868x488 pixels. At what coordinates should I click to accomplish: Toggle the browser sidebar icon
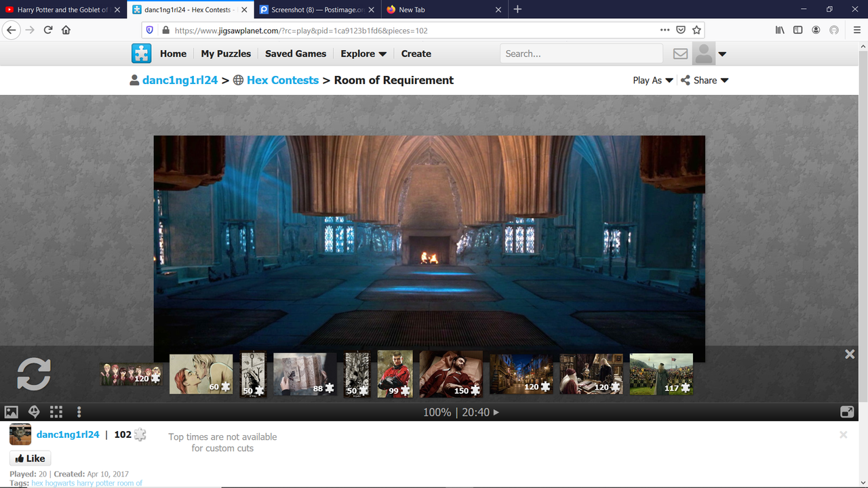click(x=797, y=30)
